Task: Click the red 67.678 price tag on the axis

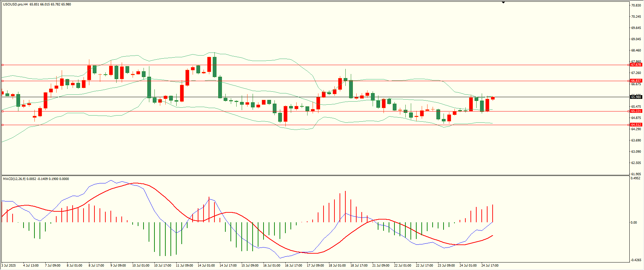Action: pyautogui.click(x=636, y=65)
